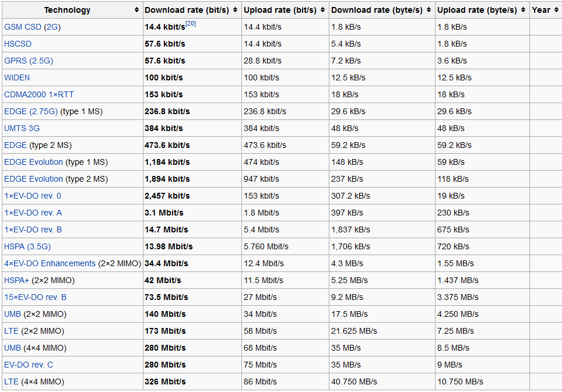Click sort arrows for Upload rate (byte/s)
Viewport: 562px width, 392px height.
point(524,10)
